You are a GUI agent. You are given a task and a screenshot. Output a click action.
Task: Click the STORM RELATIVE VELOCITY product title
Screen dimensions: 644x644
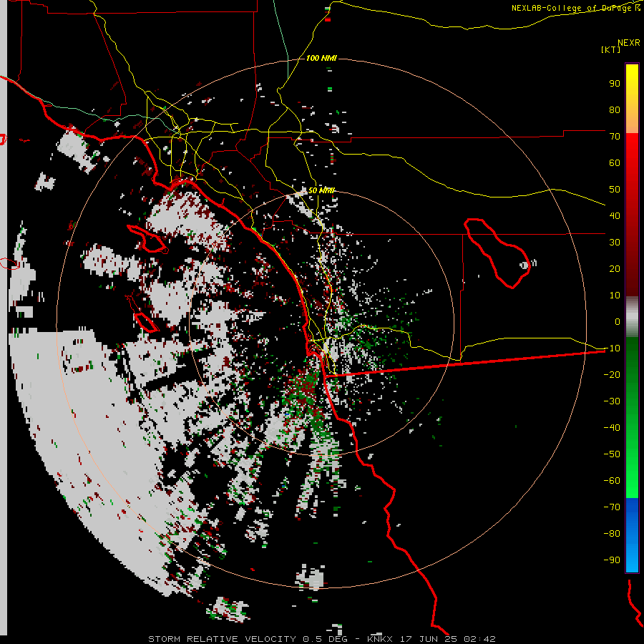point(222,639)
